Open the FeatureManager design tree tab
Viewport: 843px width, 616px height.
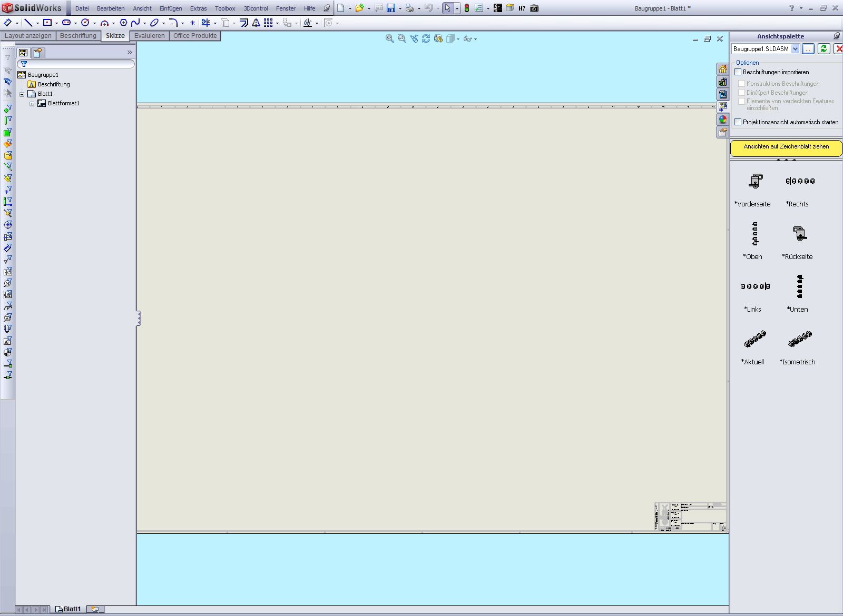pyautogui.click(x=23, y=53)
